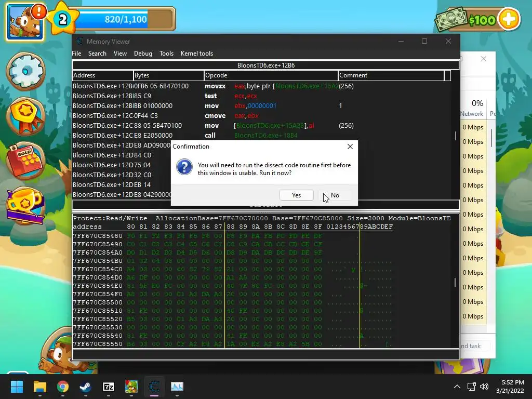This screenshot has height=399, width=532.
Task: Open the clock showing 5:52 PM
Action: coord(510,387)
